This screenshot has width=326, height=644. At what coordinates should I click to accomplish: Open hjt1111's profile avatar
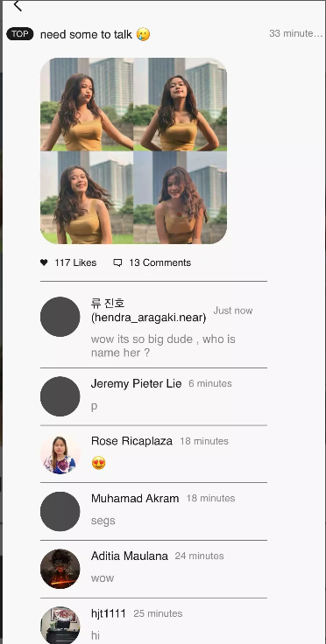(x=60, y=626)
